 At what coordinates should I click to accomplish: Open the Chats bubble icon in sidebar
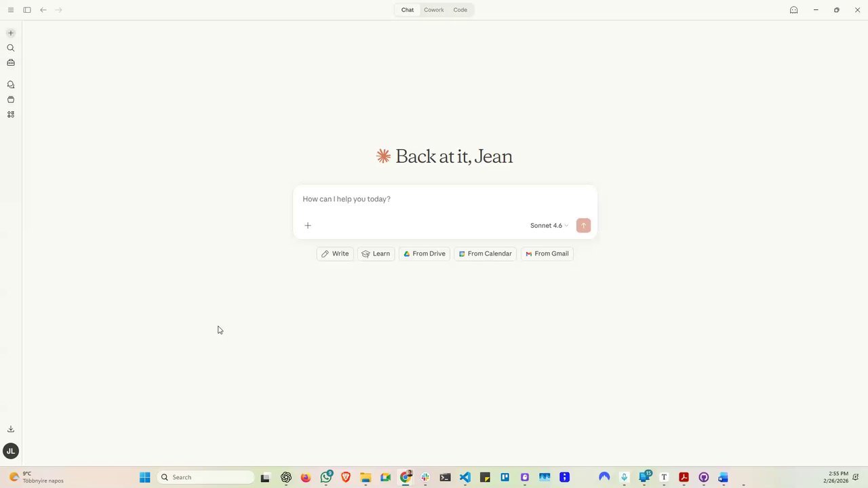tap(11, 85)
